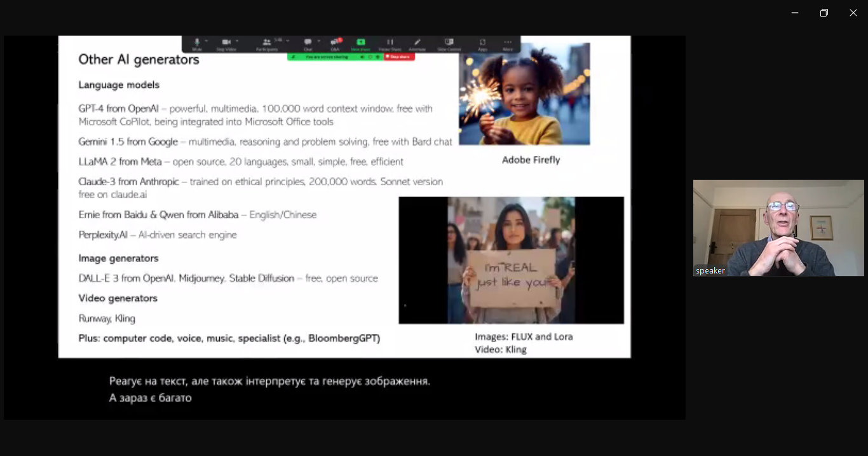Open the Participants panel
The width and height of the screenshot is (868, 456).
point(267,43)
